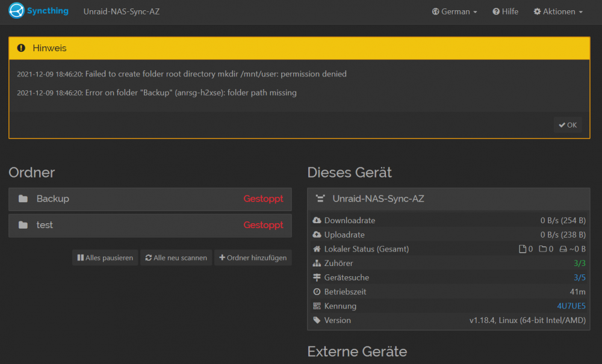Click Alles pausieren button
602x364 pixels.
click(105, 258)
